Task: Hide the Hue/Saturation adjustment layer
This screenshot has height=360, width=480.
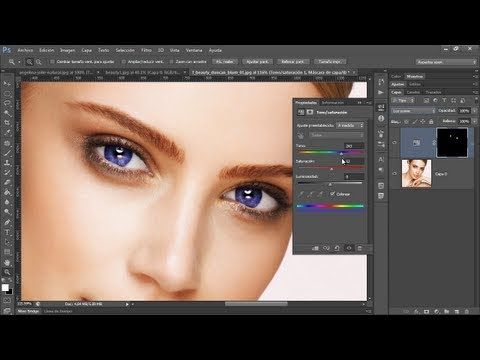Action: 395,143
